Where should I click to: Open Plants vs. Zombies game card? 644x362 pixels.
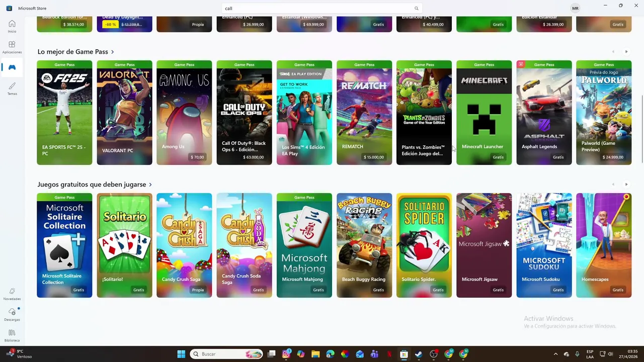click(424, 113)
